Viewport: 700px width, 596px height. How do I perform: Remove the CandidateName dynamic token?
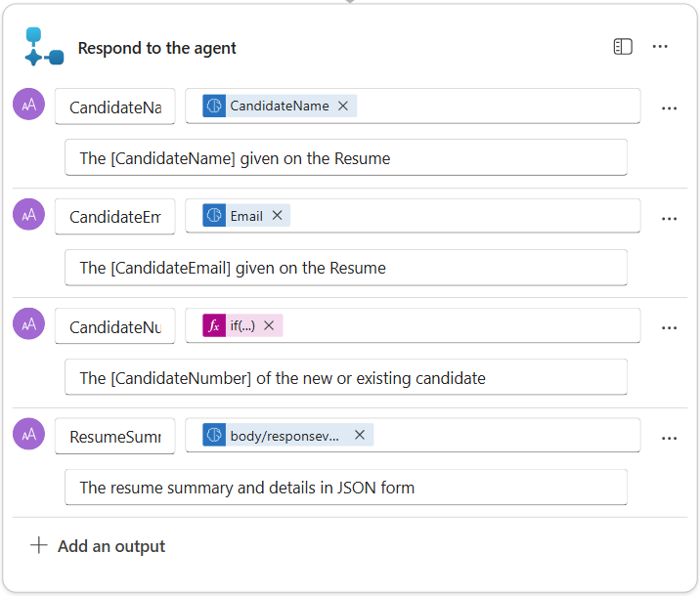343,106
